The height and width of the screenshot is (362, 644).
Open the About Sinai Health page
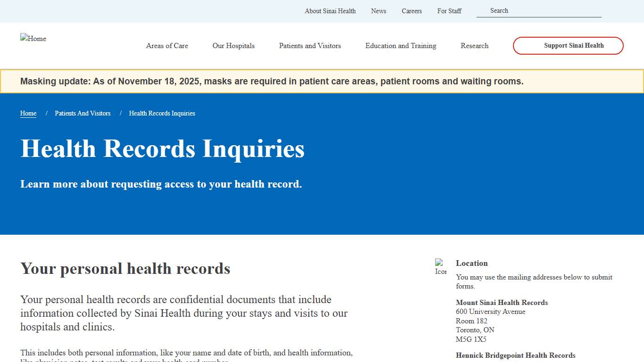[x=330, y=11]
